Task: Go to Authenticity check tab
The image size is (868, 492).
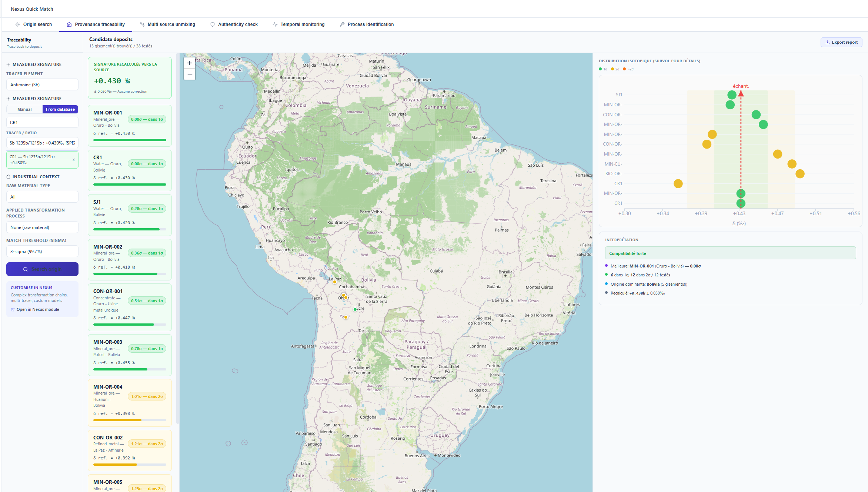Action: (234, 24)
